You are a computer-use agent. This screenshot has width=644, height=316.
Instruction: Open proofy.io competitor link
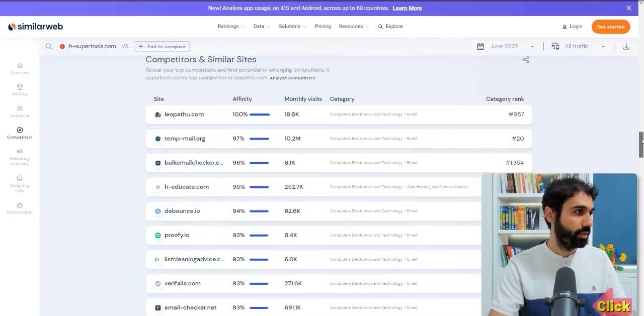[177, 235]
